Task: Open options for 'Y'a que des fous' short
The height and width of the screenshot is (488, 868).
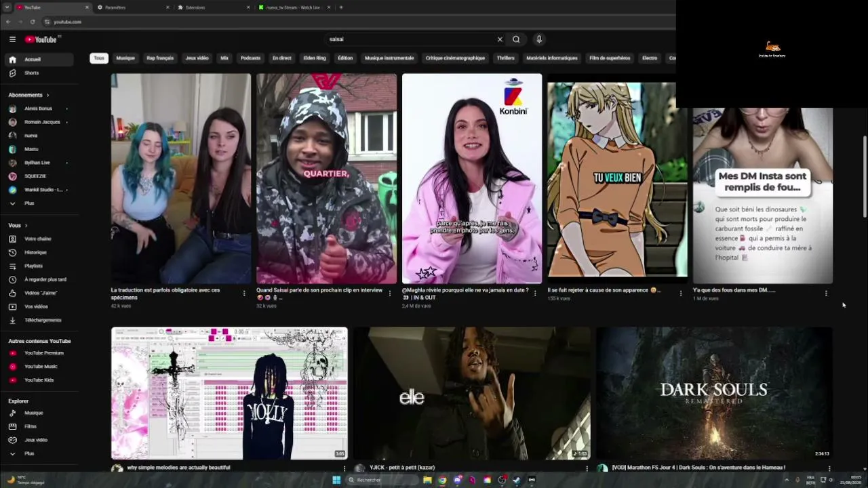Action: click(826, 293)
